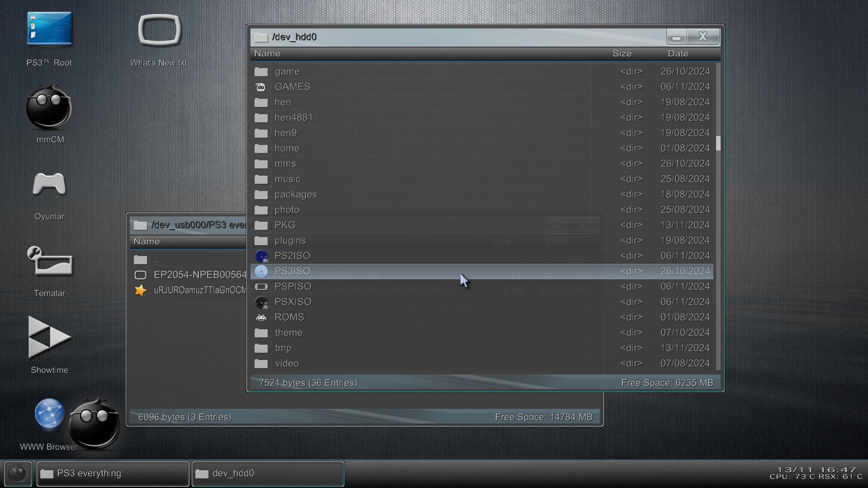Open the ROMS folder entry

(289, 317)
